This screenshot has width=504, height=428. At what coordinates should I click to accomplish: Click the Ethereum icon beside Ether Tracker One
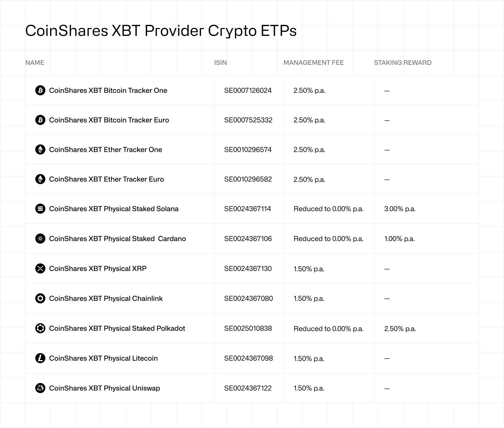pos(40,149)
